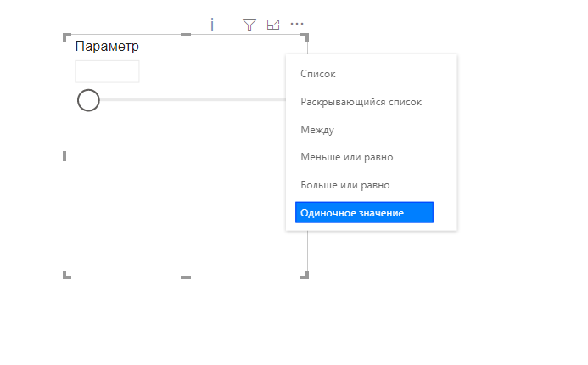Viewport: 588px width, 365px height.
Task: Choose Меньше или равно option
Action: tap(347, 157)
